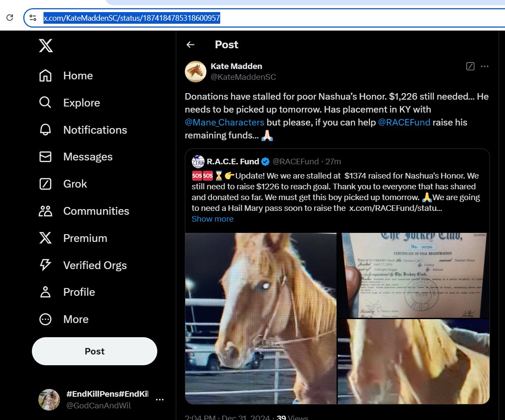Reload the page with the refresh icon
This screenshot has height=420, width=505.
click(9, 17)
